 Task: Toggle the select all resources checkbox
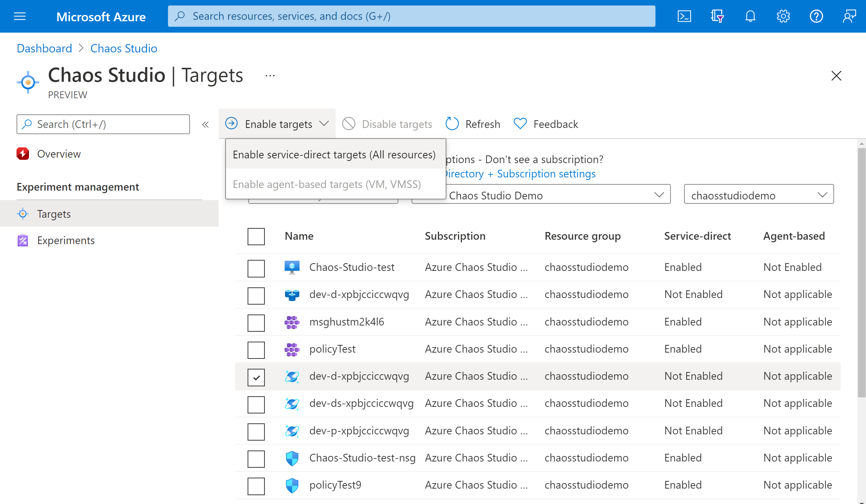click(256, 236)
